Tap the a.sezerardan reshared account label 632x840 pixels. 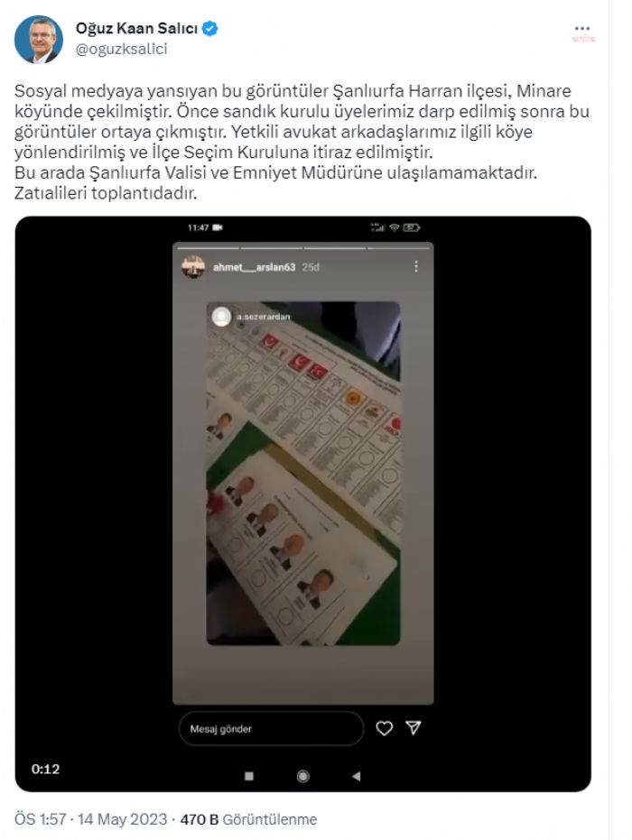pyautogui.click(x=264, y=317)
